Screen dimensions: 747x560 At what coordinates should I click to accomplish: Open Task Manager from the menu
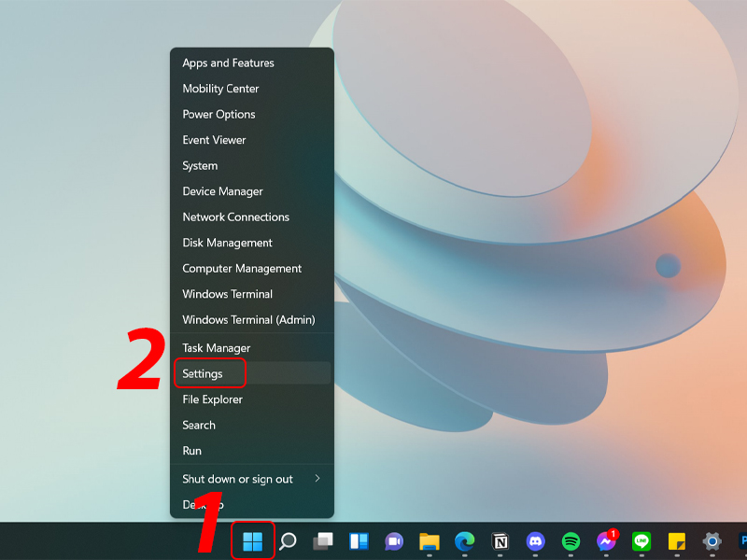[x=251, y=348]
